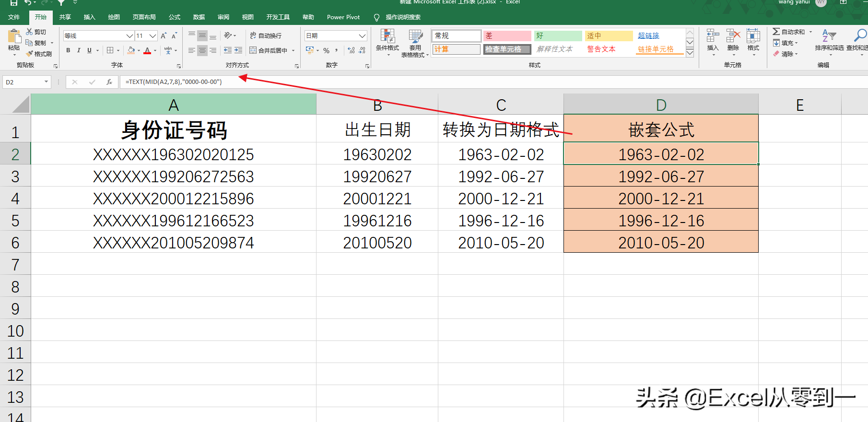Image resolution: width=868 pixels, height=422 pixels.
Task: Click the Insert Function fx icon
Action: 109,82
